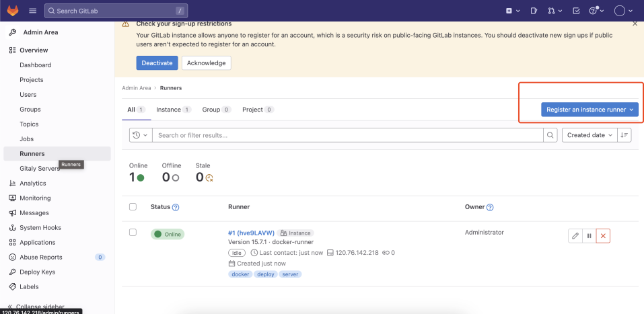Image resolution: width=644 pixels, height=314 pixels.
Task: Click the server tag
Action: coord(291,274)
